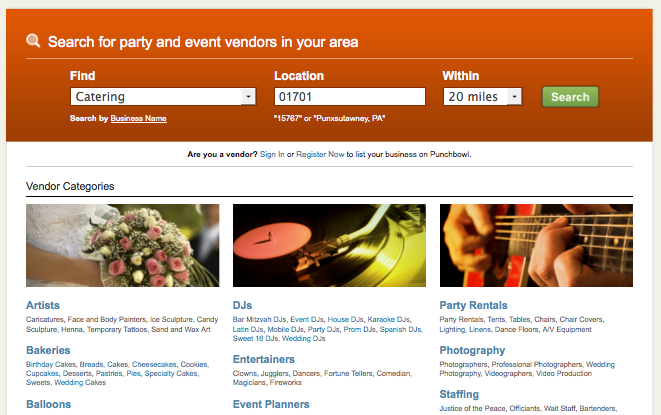Screen dimensions: 661x415
Task: Click the turntable record thumbnail image
Action: [x=329, y=245]
